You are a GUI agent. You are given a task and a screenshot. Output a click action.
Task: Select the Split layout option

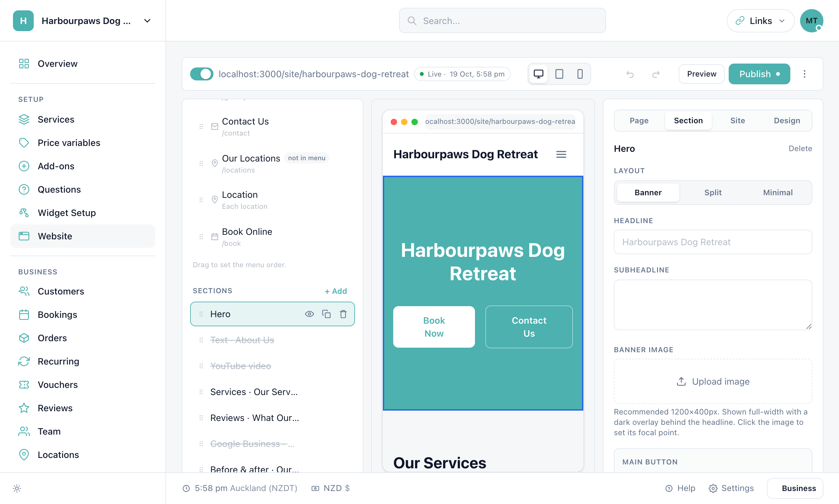click(713, 193)
